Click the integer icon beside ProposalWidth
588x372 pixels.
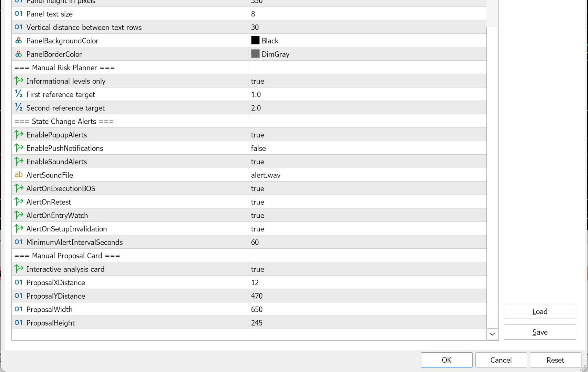(x=19, y=309)
